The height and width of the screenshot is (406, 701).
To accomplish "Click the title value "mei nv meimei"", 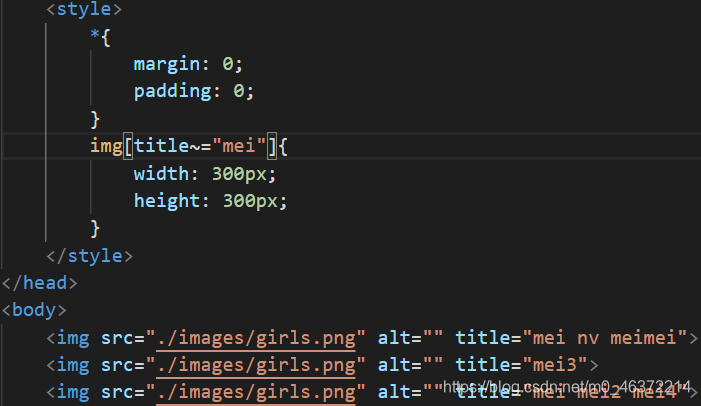I will tap(604, 338).
